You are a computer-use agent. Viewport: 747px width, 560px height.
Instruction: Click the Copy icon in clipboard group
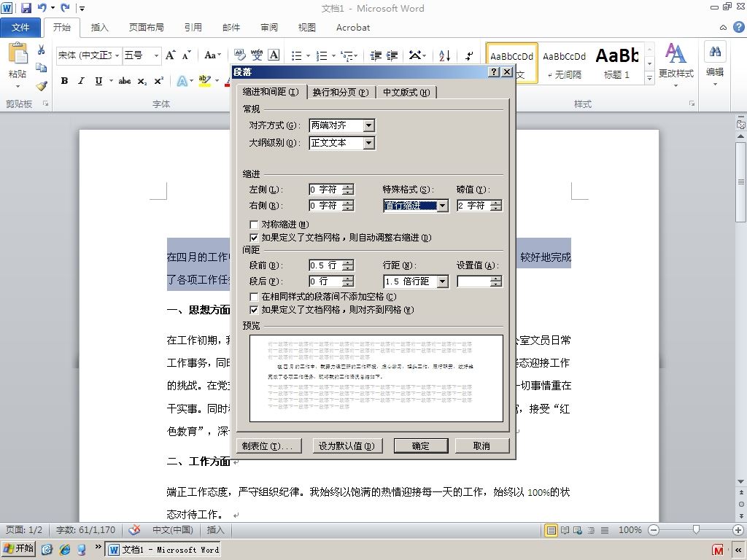[42, 68]
